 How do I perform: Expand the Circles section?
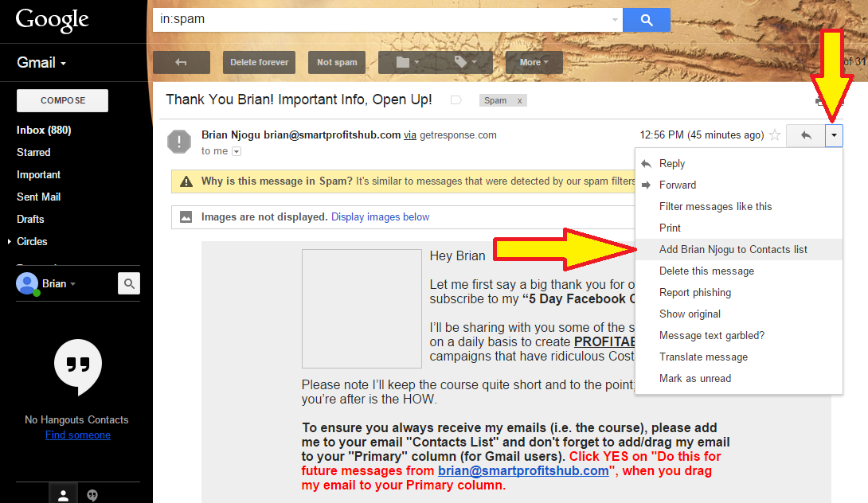(9, 241)
